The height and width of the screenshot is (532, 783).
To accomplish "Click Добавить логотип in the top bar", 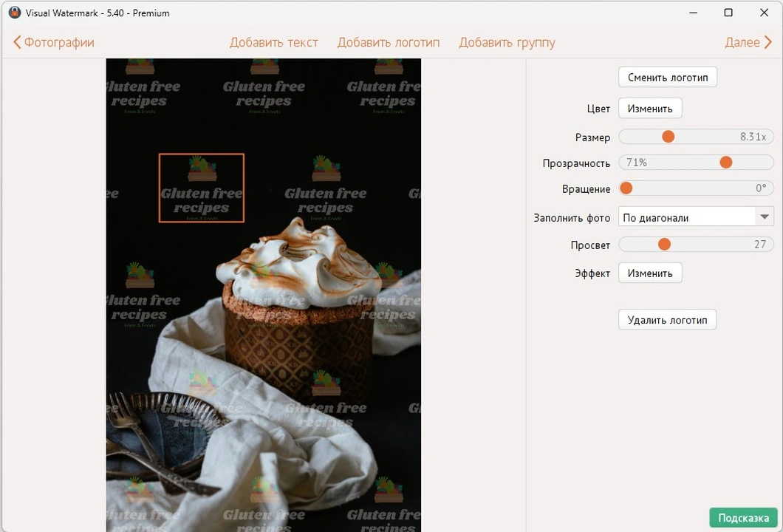I will pos(389,42).
